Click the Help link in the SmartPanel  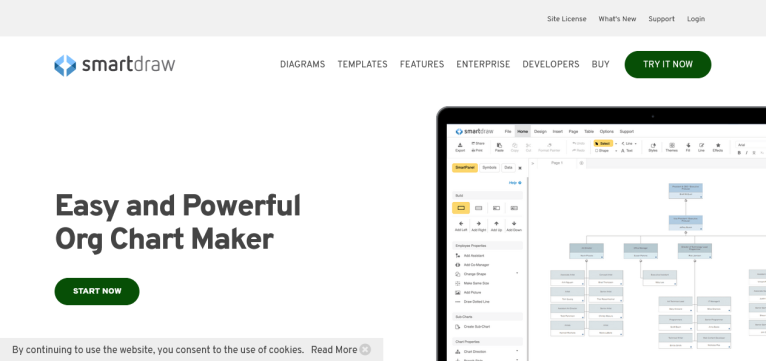[x=515, y=183]
